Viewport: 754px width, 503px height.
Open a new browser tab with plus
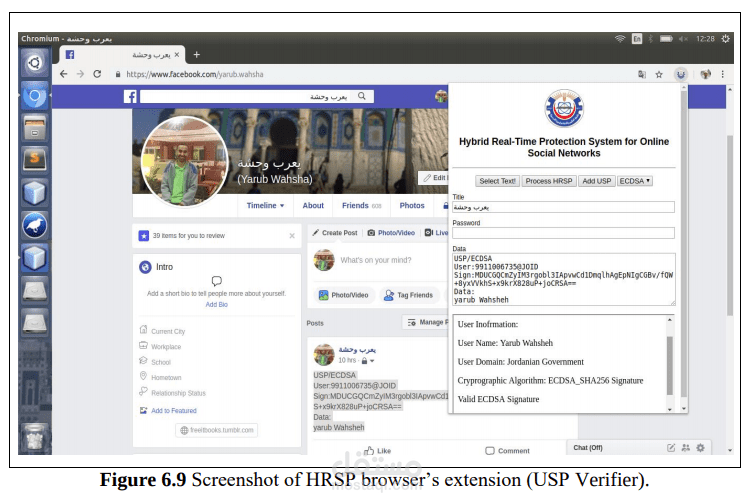196,55
